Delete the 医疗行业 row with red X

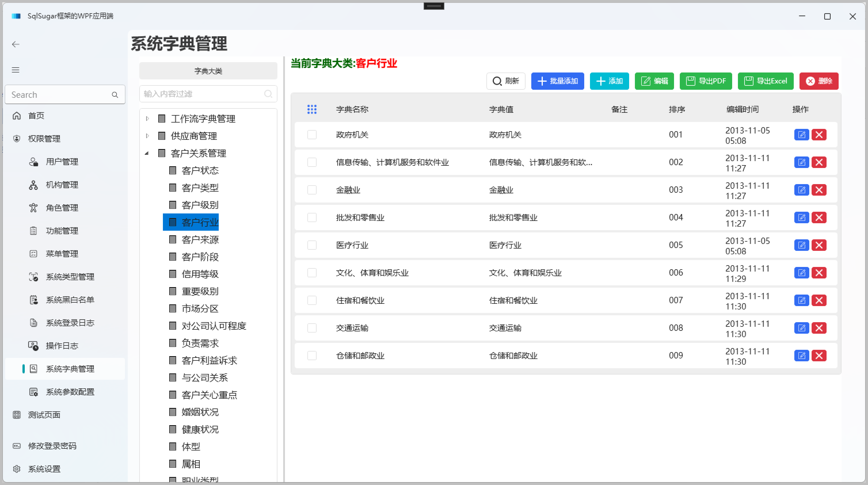coord(819,245)
